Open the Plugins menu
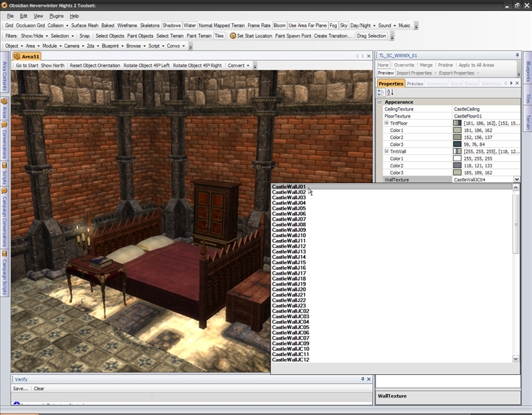 pyautogui.click(x=57, y=15)
